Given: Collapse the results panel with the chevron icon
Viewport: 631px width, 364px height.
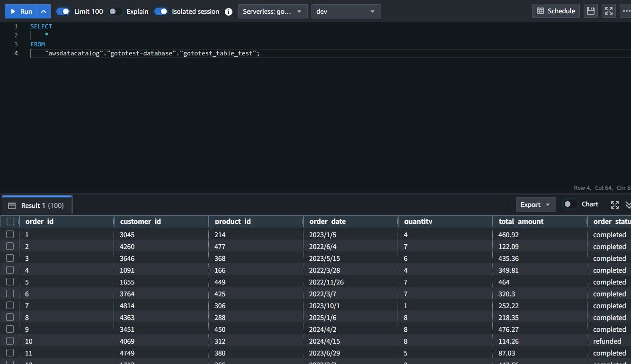Looking at the screenshot, I should point(628,204).
